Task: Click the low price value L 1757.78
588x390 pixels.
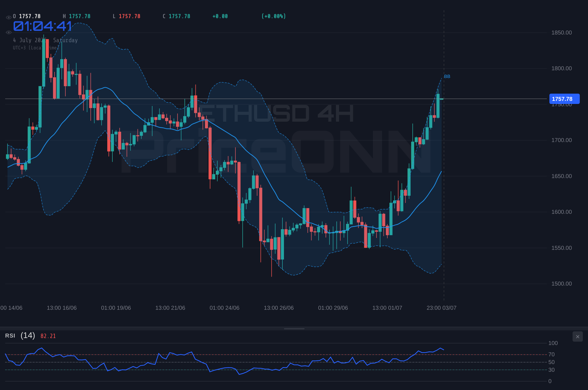Action: 127,16
